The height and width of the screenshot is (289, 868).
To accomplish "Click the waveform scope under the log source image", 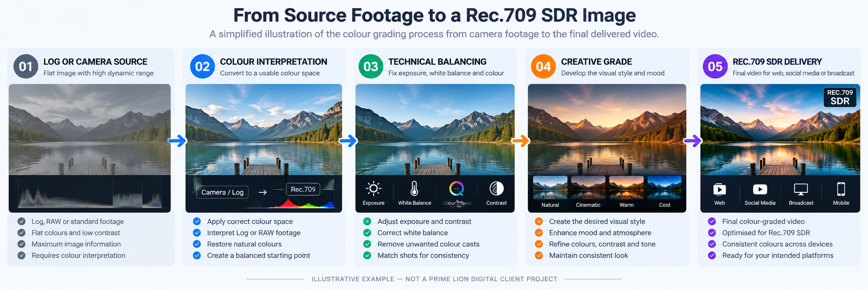I will pyautogui.click(x=90, y=194).
